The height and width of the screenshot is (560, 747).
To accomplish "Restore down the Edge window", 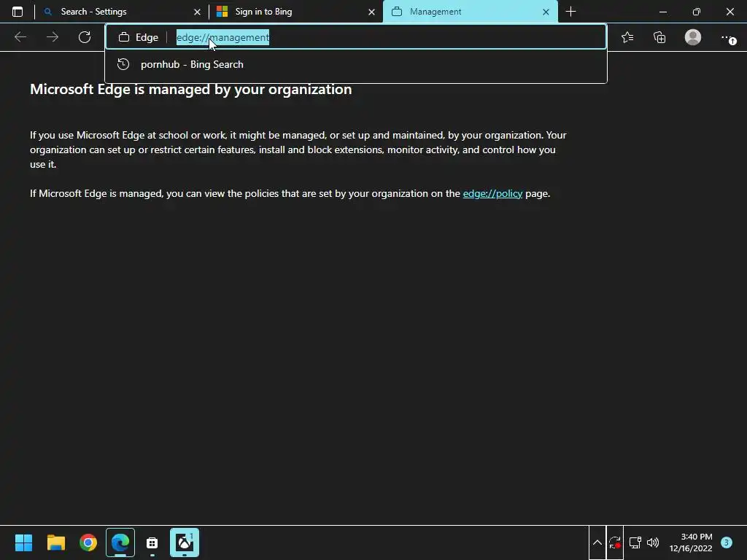I will point(697,12).
